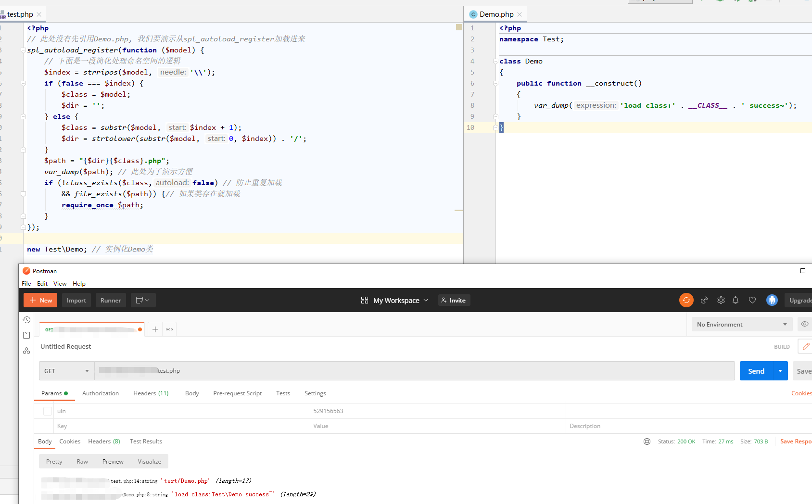Add a new request tab with plus icon
This screenshot has width=812, height=504.
(x=155, y=329)
